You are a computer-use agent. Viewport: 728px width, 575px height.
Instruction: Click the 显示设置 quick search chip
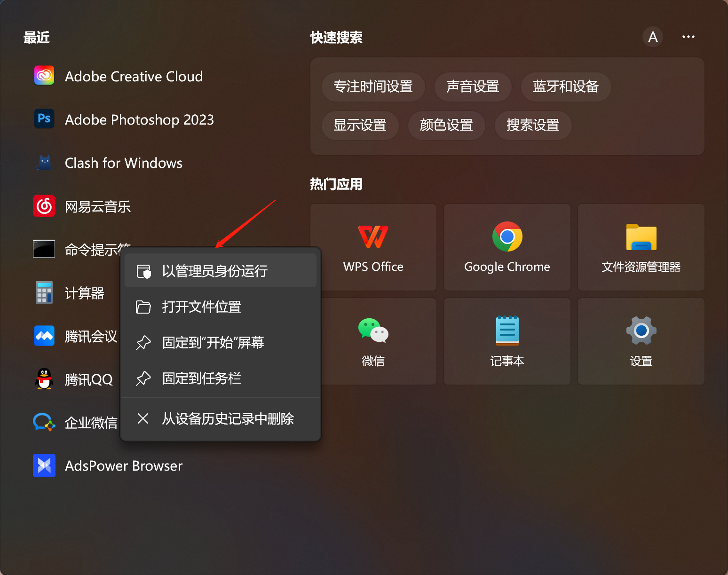click(x=360, y=125)
